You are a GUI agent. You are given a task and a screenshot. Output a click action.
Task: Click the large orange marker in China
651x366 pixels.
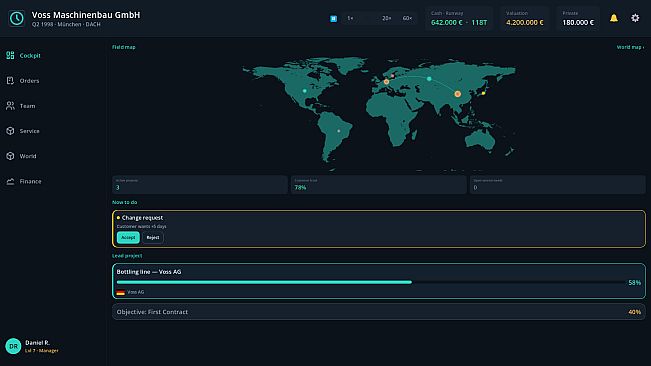[x=458, y=94]
